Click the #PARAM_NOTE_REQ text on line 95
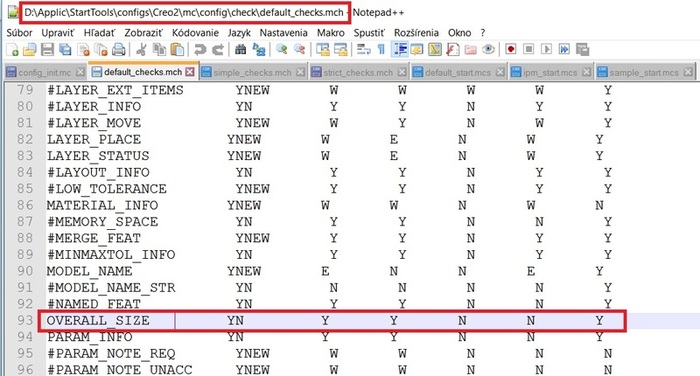The image size is (700, 376). coord(111,354)
